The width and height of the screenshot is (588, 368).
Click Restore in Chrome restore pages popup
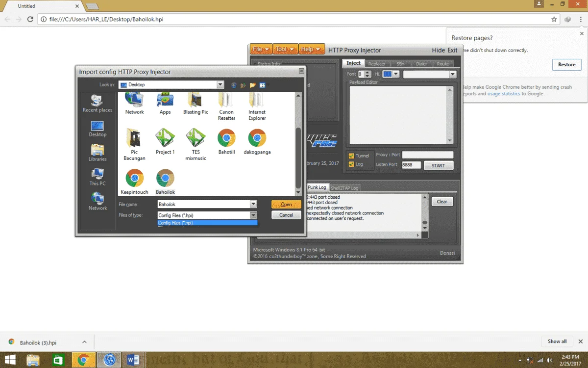coord(566,64)
